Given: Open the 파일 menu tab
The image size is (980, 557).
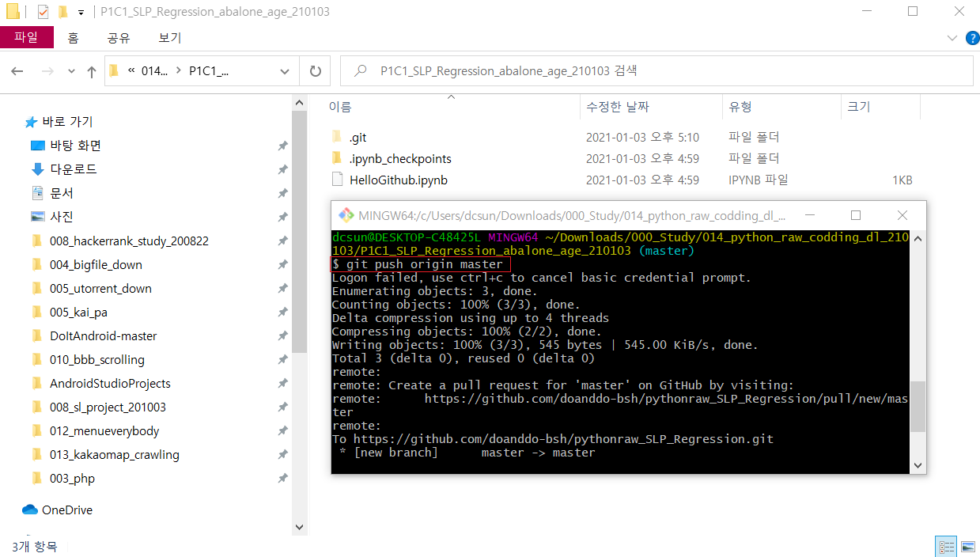Looking at the screenshot, I should coord(27,37).
